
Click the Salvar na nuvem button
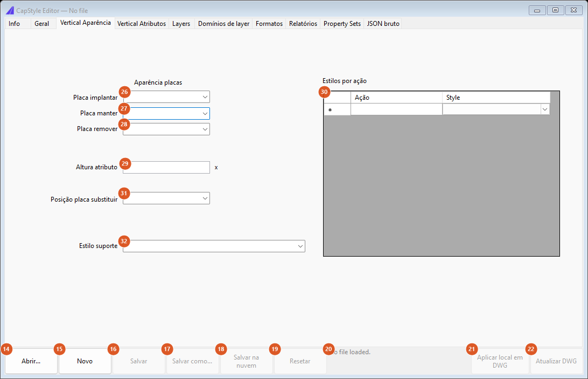pyautogui.click(x=247, y=361)
